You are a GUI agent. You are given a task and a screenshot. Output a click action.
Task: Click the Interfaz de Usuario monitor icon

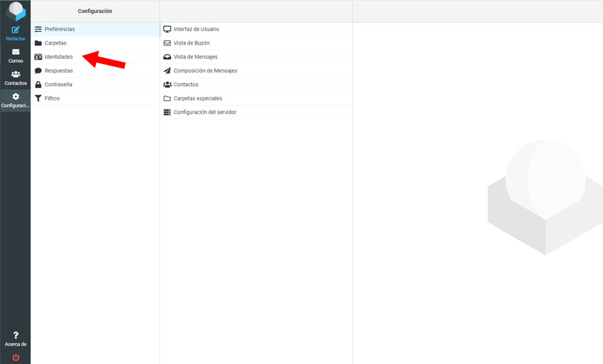pos(167,29)
